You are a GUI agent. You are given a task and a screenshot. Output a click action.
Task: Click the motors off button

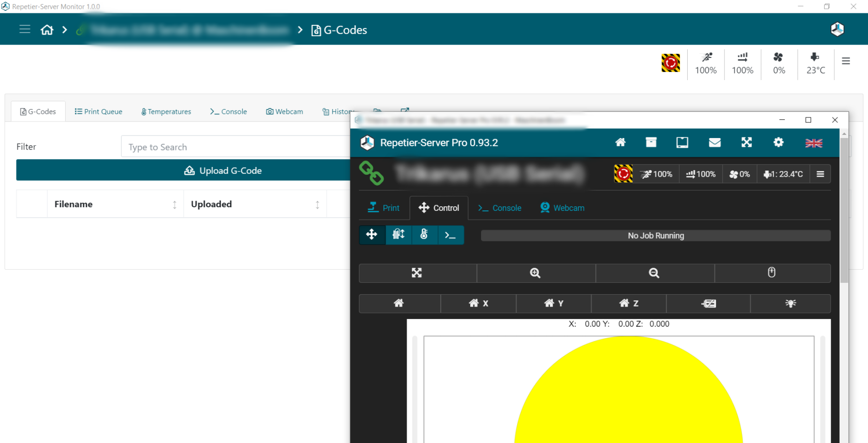(708, 303)
